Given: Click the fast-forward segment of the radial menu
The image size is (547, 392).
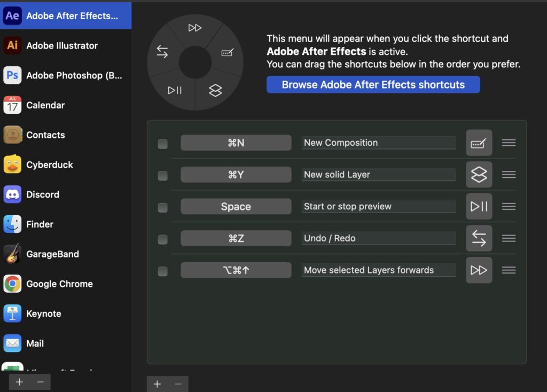Looking at the screenshot, I should (194, 28).
